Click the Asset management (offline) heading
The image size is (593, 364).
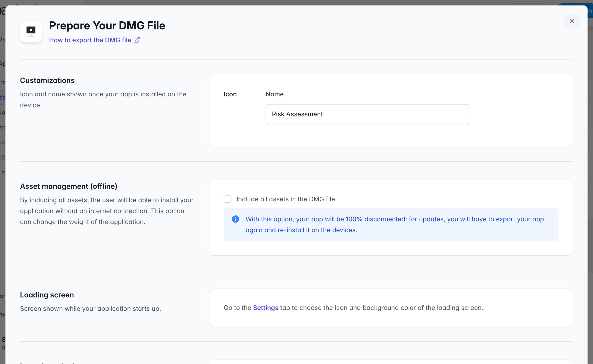coord(69,186)
